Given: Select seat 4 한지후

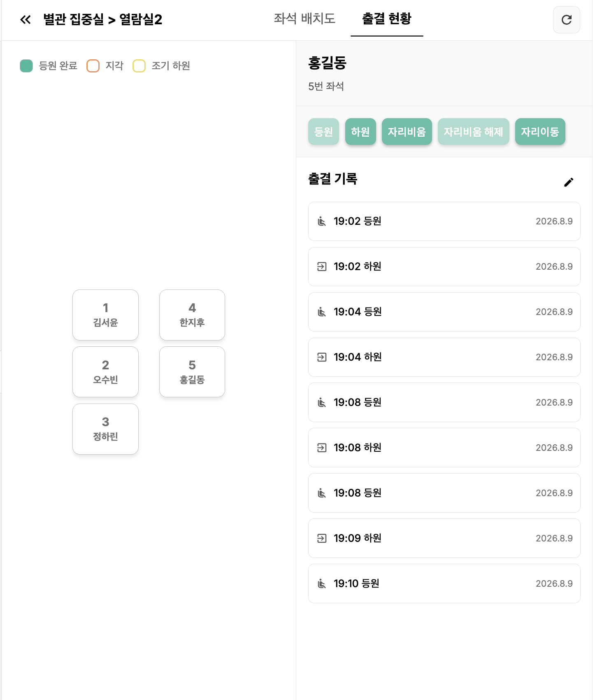Looking at the screenshot, I should [x=192, y=315].
